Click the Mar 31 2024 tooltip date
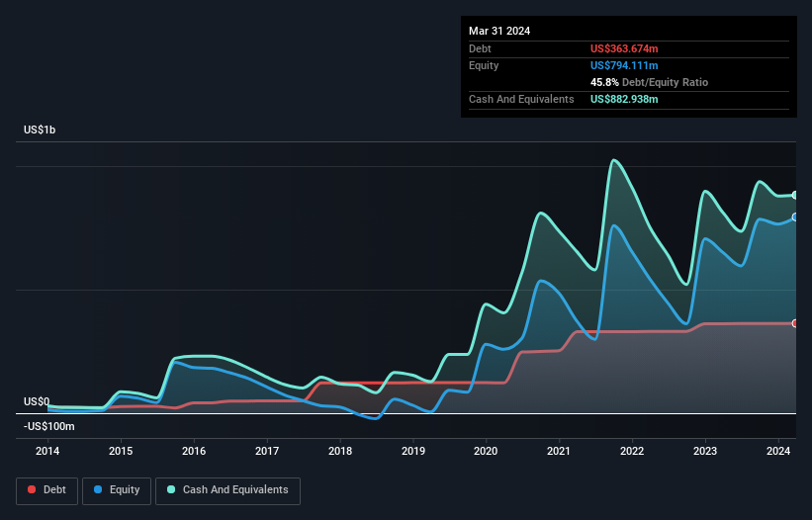 tap(499, 31)
